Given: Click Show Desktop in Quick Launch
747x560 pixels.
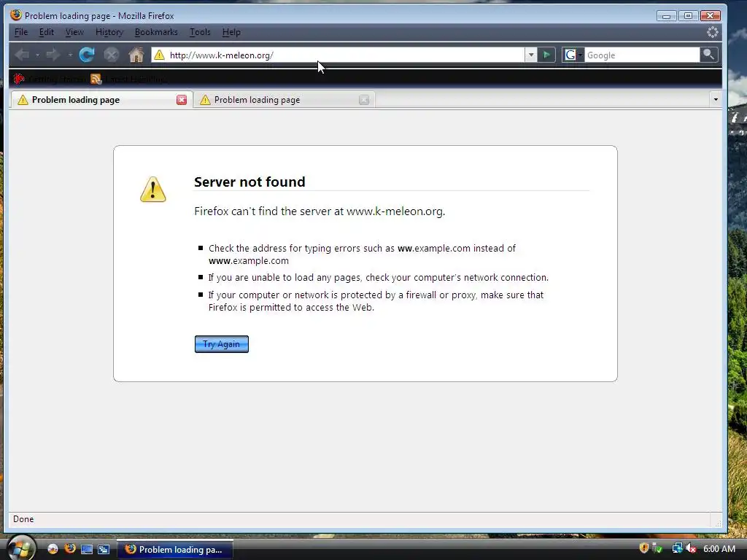Looking at the screenshot, I should pos(87,550).
